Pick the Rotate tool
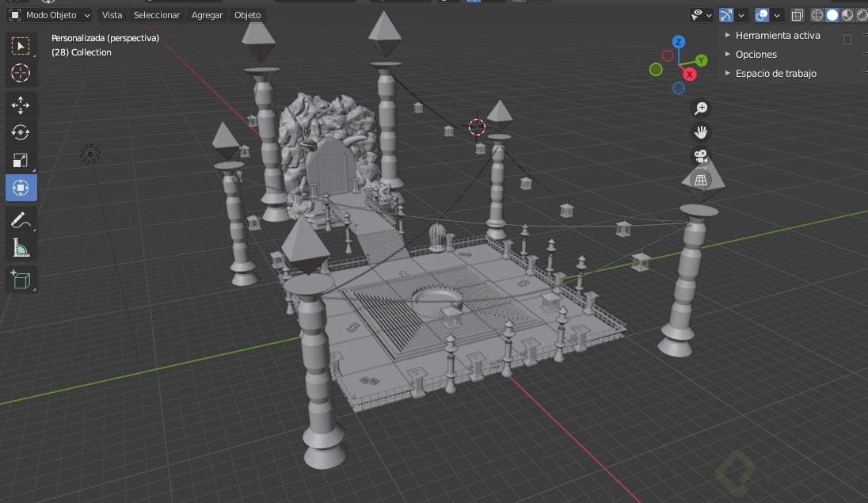 point(21,132)
